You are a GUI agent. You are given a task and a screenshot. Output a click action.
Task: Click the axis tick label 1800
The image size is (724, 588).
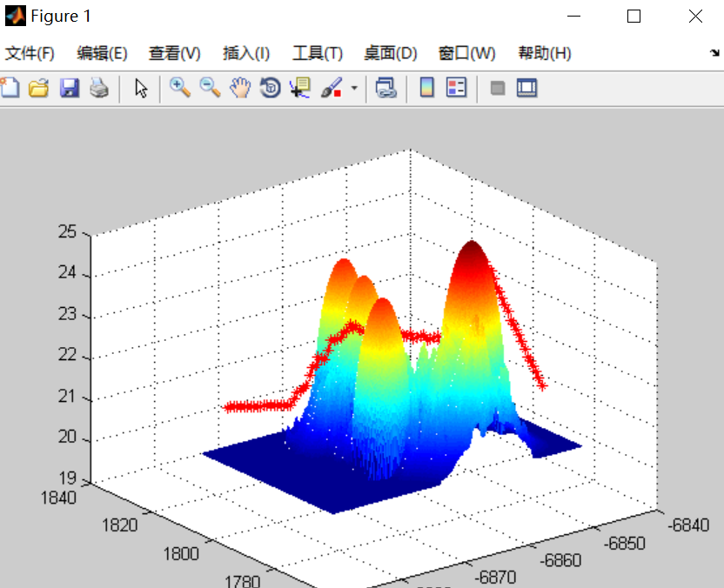[x=181, y=553]
